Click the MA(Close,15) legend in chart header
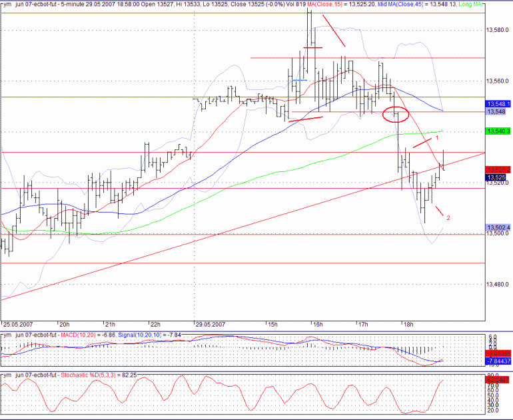 pyautogui.click(x=324, y=4)
